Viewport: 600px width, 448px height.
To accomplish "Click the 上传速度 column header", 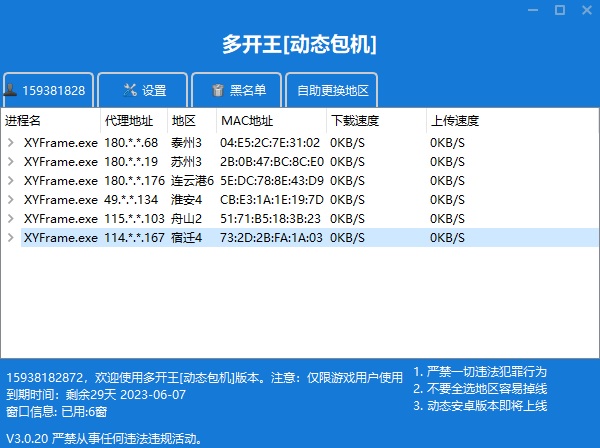I will tap(455, 120).
